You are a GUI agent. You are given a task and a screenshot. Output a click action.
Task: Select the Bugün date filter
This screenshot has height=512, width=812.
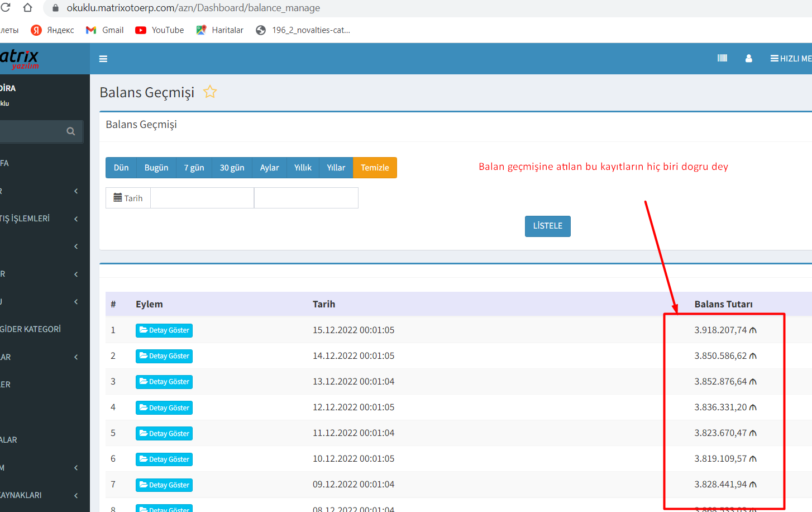(156, 168)
